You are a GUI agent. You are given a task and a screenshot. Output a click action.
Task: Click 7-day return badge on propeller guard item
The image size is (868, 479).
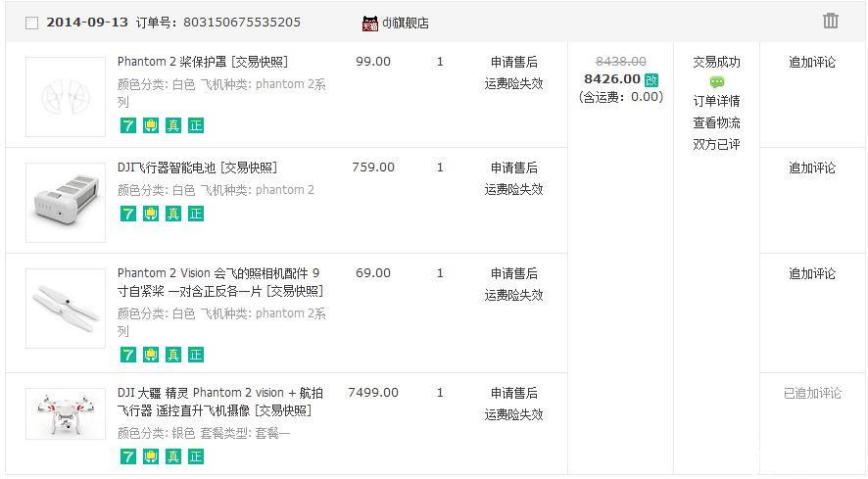pyautogui.click(x=128, y=125)
